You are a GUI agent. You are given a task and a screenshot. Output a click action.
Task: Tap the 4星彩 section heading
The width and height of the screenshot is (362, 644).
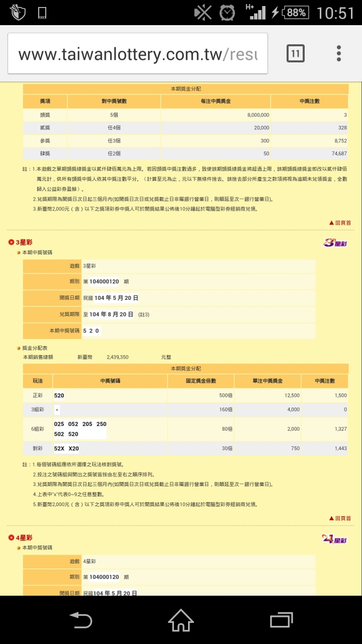click(24, 538)
